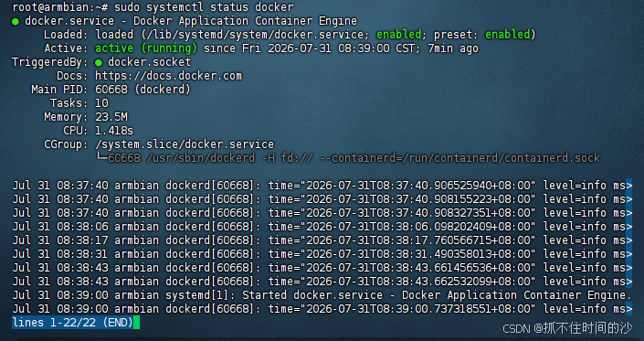Viewport: 644px width, 341px height.
Task: Click the 'Main PID: 60668 (dockerd)' value
Action: 143,90
